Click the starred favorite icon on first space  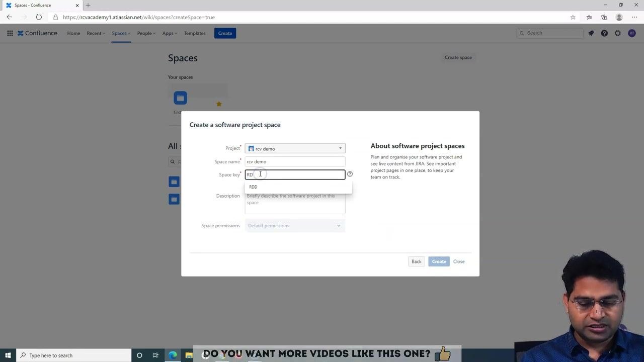[x=219, y=104]
